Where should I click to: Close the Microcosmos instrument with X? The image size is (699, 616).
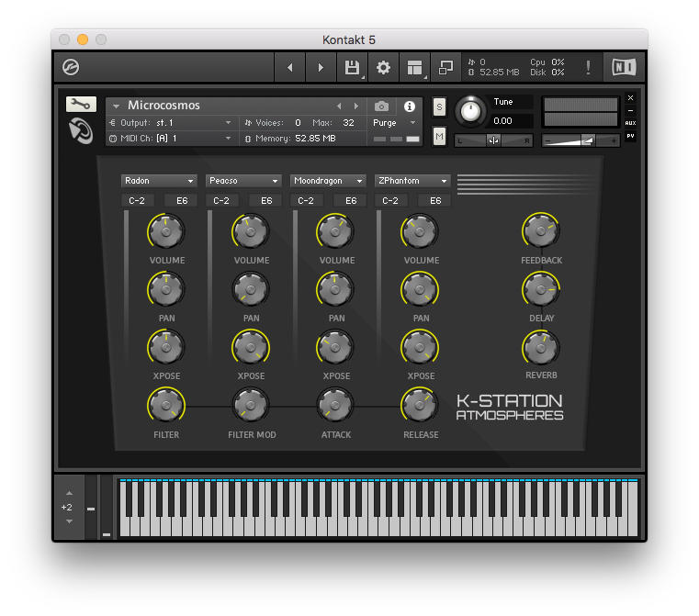coord(630,97)
